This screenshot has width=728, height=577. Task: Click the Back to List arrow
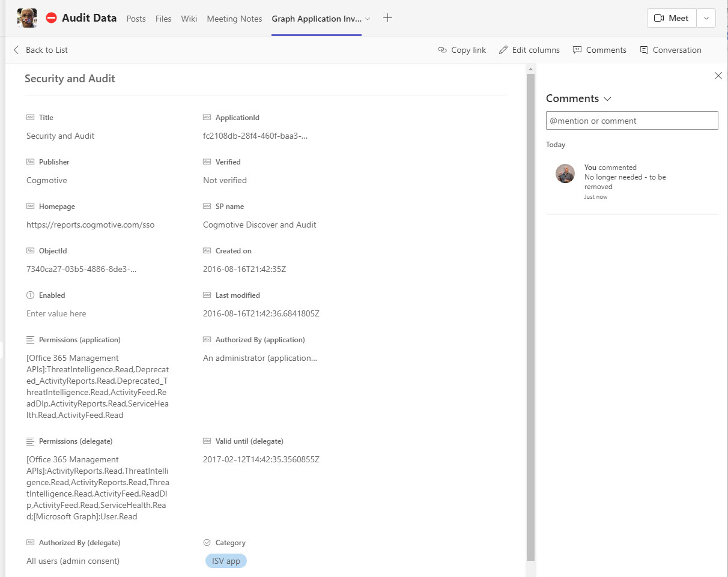[16, 50]
